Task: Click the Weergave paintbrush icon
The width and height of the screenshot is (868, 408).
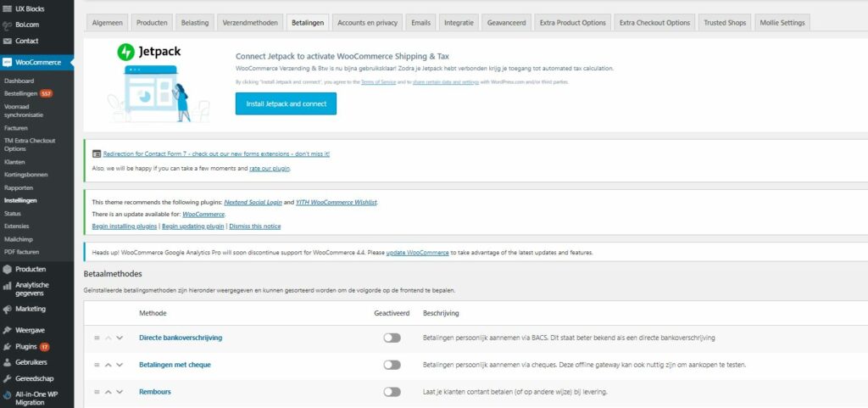Action: [x=7, y=331]
